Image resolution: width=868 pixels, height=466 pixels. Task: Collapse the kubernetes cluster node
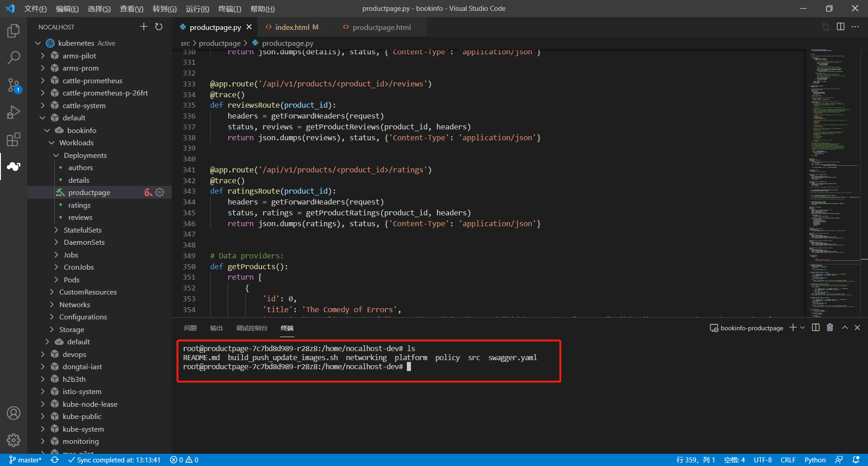(38, 43)
